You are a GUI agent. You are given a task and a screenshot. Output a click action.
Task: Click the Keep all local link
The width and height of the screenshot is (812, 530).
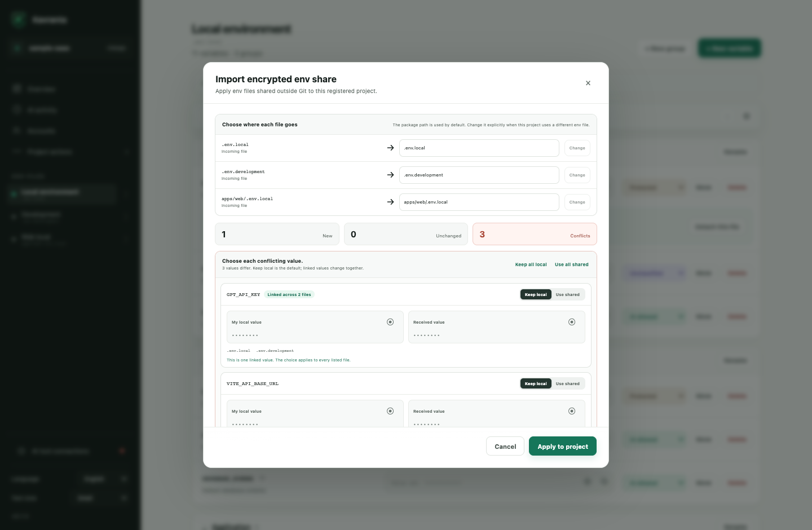(x=531, y=264)
